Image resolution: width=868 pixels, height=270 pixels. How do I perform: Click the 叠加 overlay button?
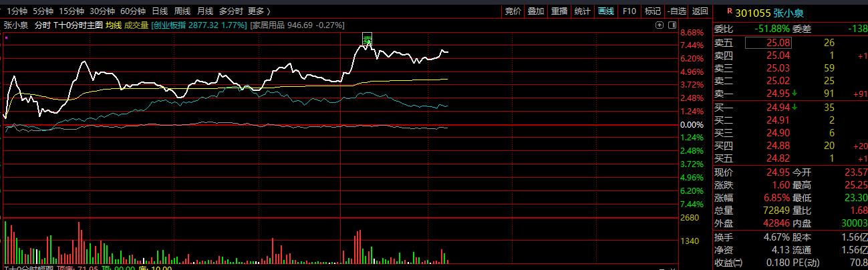click(536, 11)
